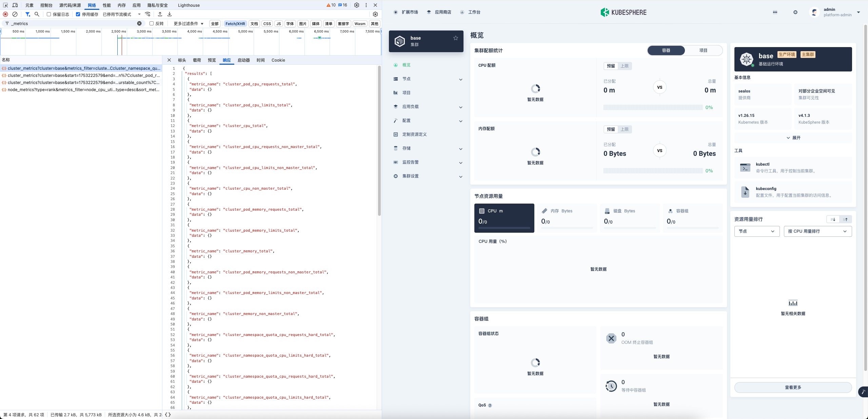This screenshot has width=868, height=419.
Task: Click the KubeSphere logo
Action: coord(624,12)
